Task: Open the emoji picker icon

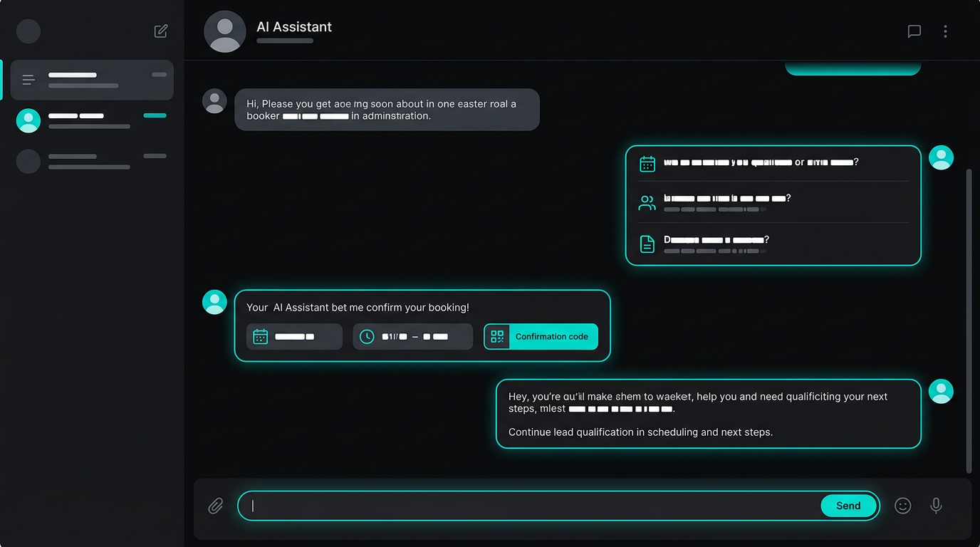Action: coord(902,505)
